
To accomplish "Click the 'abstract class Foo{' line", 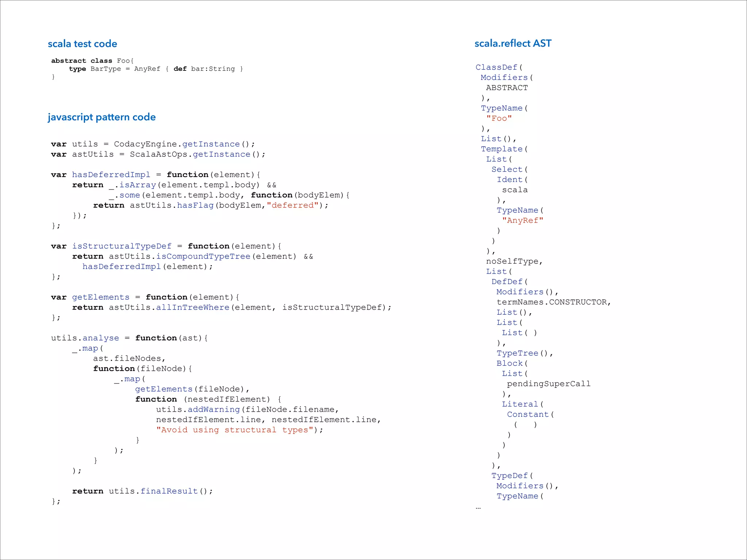I will pyautogui.click(x=93, y=61).
